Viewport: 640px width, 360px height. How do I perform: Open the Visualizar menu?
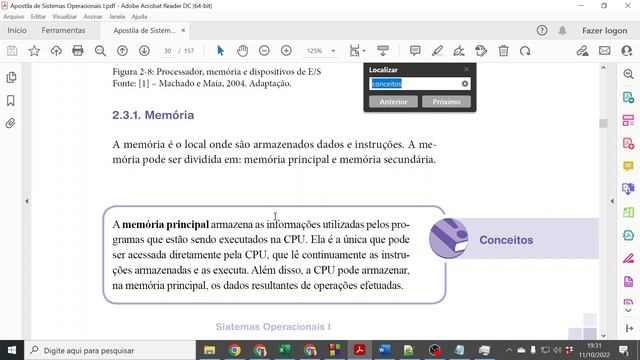(x=64, y=17)
